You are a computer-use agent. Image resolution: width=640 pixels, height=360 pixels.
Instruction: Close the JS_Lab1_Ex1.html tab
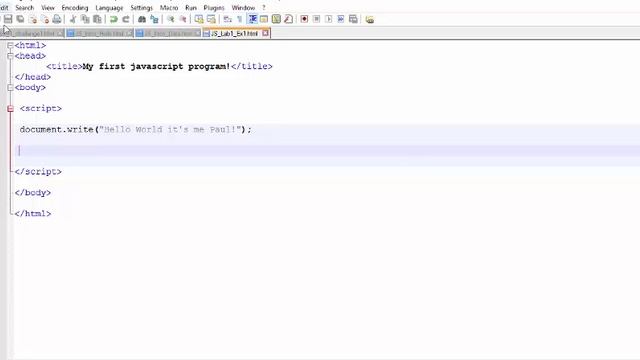(x=265, y=33)
